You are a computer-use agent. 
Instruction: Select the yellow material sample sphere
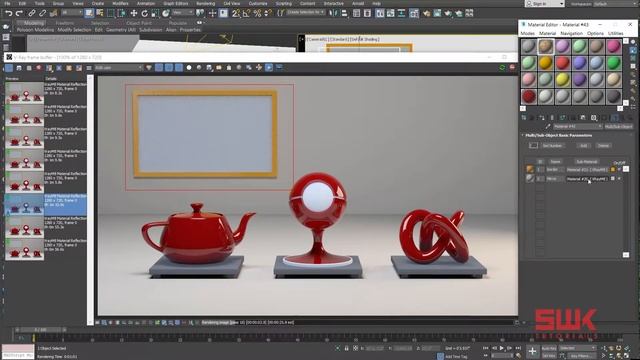pos(562,80)
